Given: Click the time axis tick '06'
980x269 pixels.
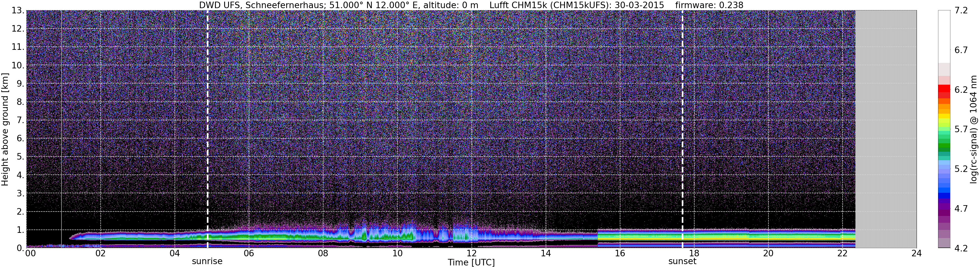Looking at the screenshot, I should coord(248,254).
